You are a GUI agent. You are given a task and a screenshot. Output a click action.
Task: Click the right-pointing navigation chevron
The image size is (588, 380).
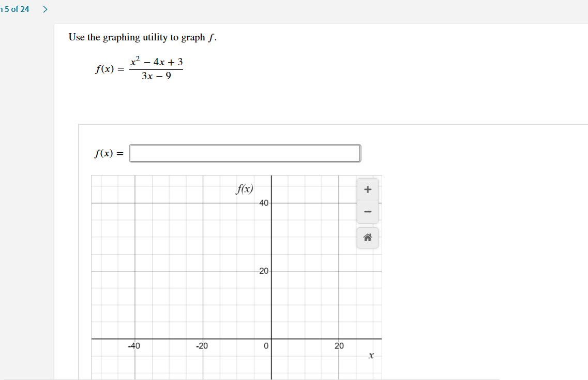pyautogui.click(x=44, y=8)
